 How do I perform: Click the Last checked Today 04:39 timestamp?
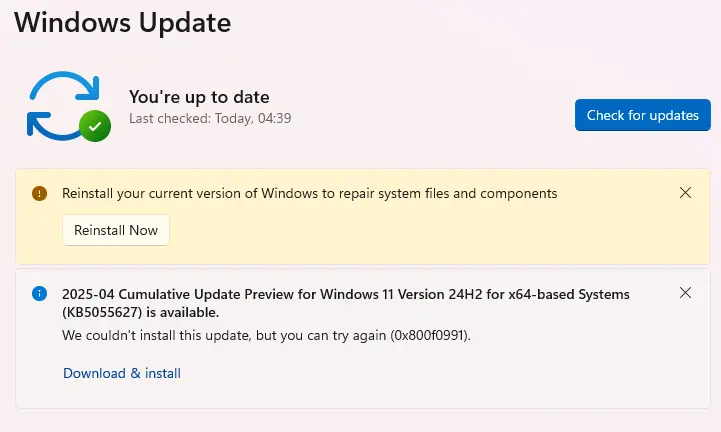click(x=210, y=118)
